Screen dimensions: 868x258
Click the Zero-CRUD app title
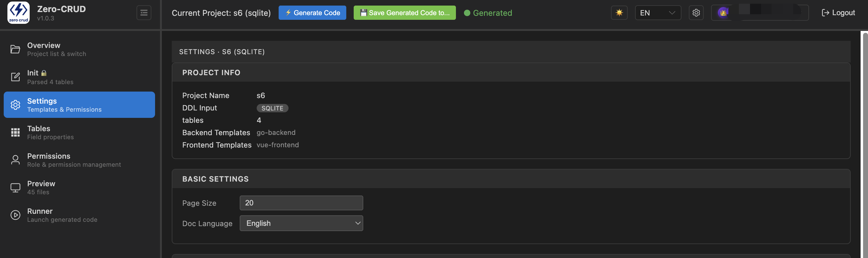61,9
